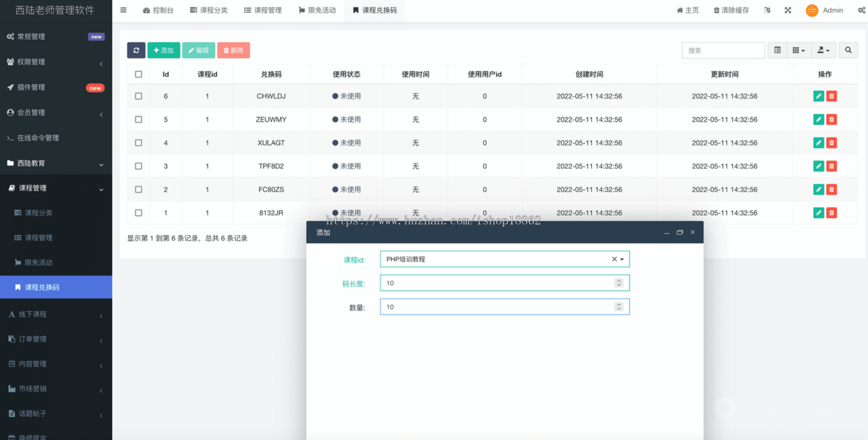Click the 删除 batch delete button
868x440 pixels.
pos(233,50)
